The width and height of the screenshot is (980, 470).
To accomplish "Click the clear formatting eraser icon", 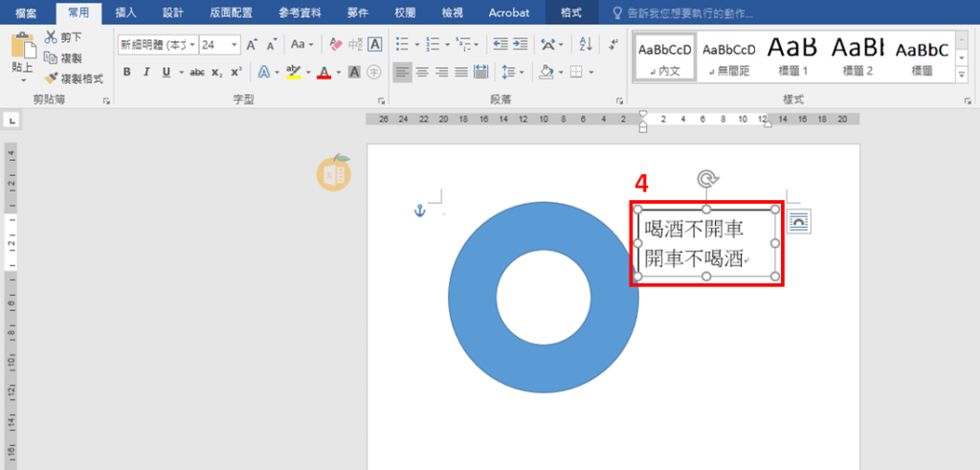I will [335, 44].
